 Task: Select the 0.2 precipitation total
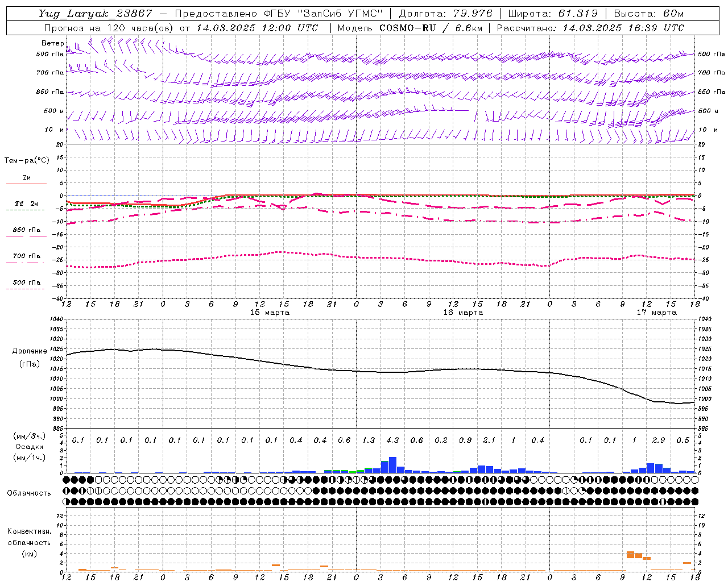pyautogui.click(x=441, y=440)
